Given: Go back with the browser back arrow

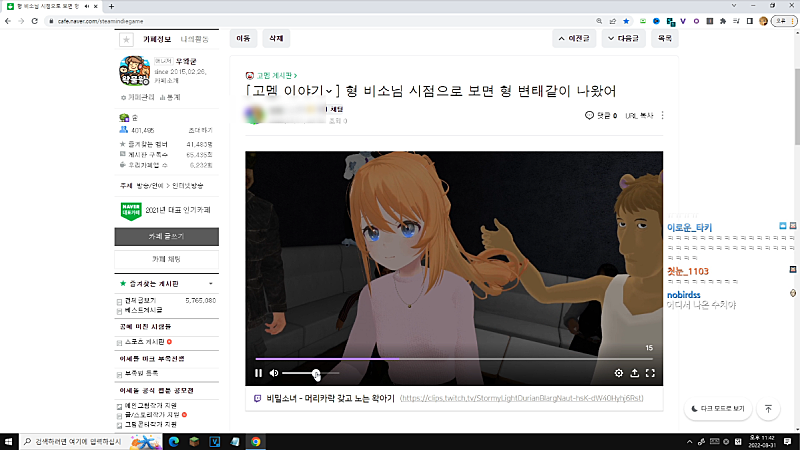Looking at the screenshot, I should 8,21.
